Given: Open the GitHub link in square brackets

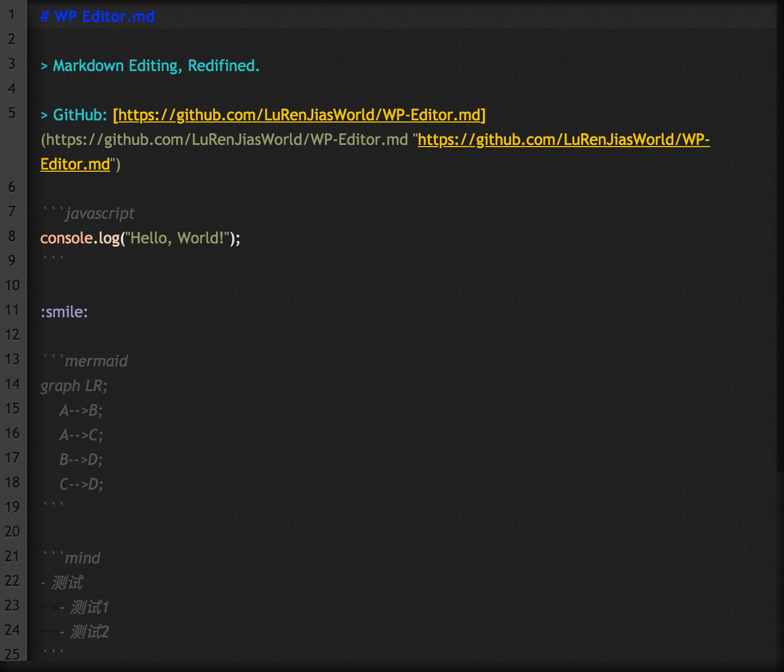Looking at the screenshot, I should pyautogui.click(x=299, y=115).
